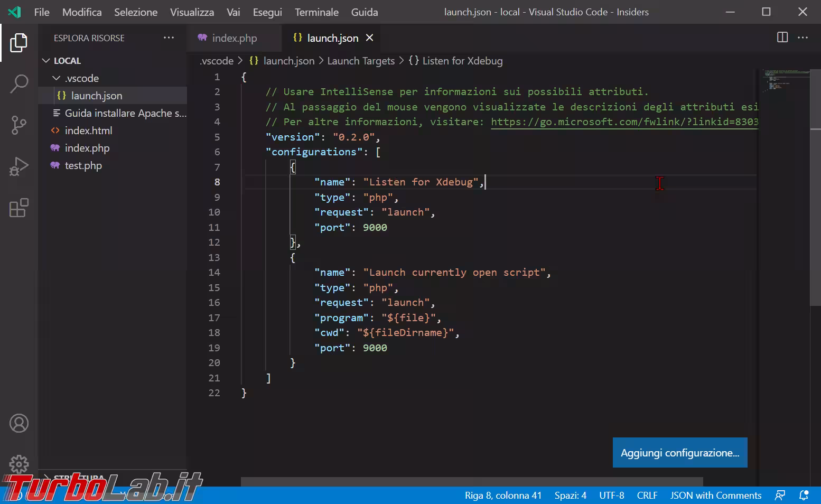Collapse the LOCAL folder section
The height and width of the screenshot is (504, 821).
pyautogui.click(x=46, y=61)
